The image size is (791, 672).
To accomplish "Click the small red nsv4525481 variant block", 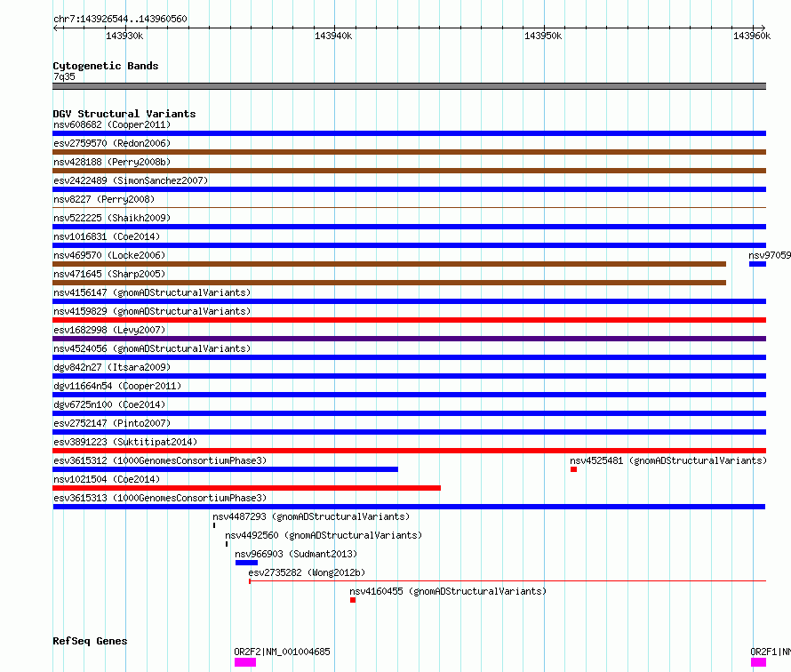I will (x=573, y=469).
